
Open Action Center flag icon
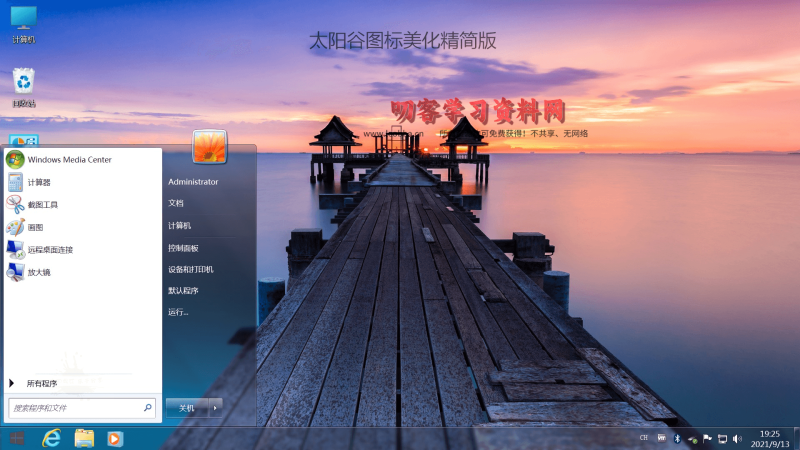click(707, 438)
